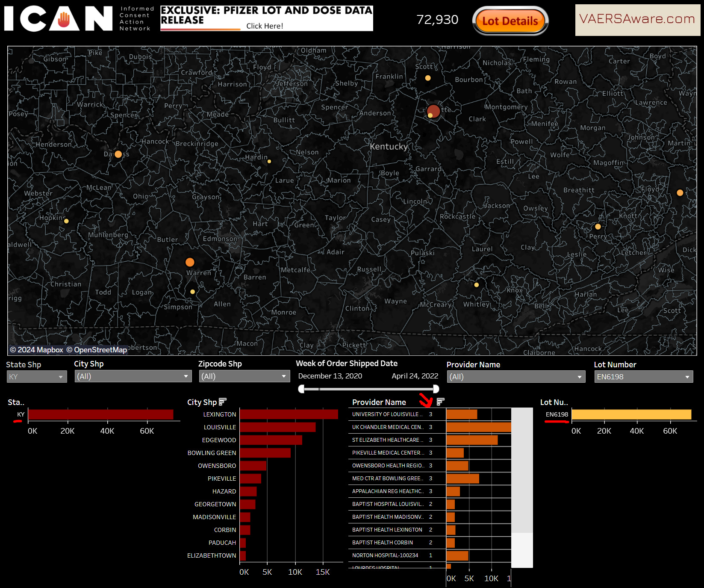704x588 pixels.
Task: Click the 72,930 total count
Action: [437, 20]
